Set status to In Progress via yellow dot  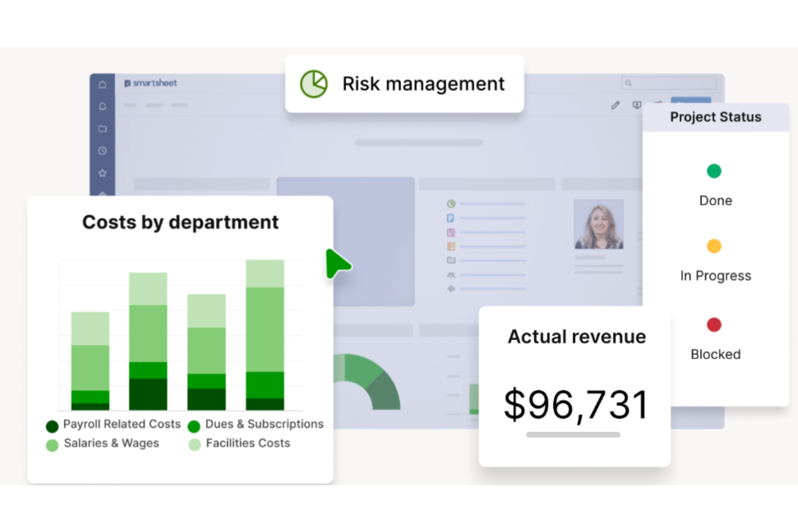click(714, 246)
